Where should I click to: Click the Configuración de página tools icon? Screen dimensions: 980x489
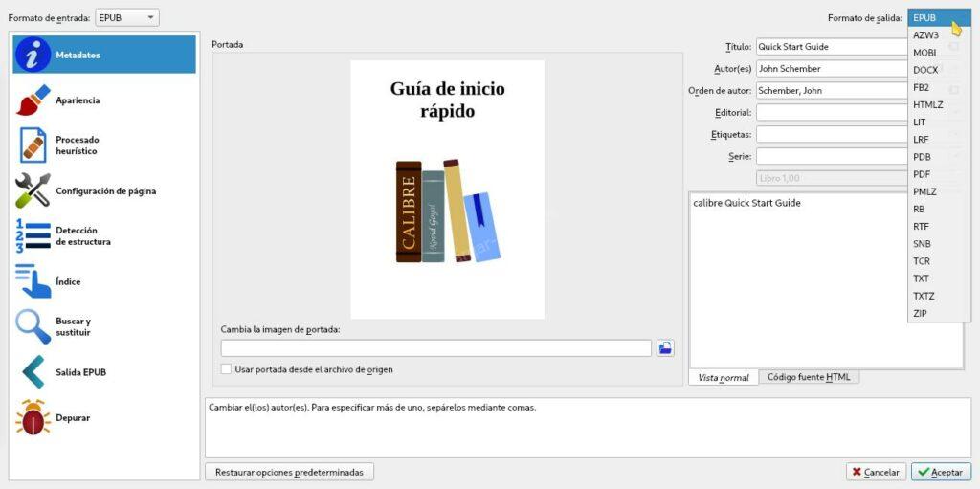pos(33,190)
